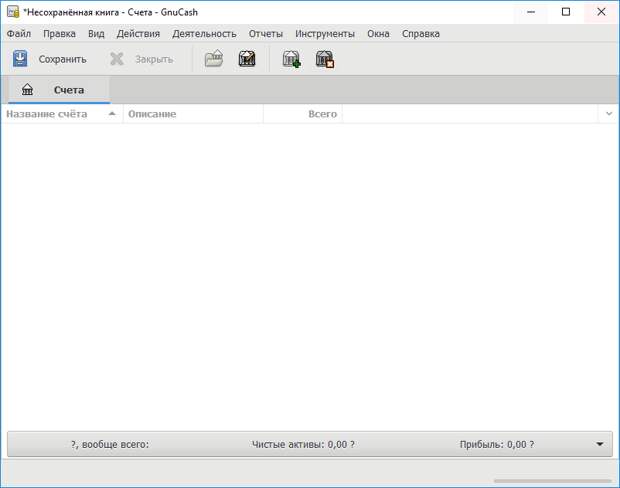620x488 pixels.
Task: Sort by Название счёта column header
Action: pyautogui.click(x=62, y=114)
